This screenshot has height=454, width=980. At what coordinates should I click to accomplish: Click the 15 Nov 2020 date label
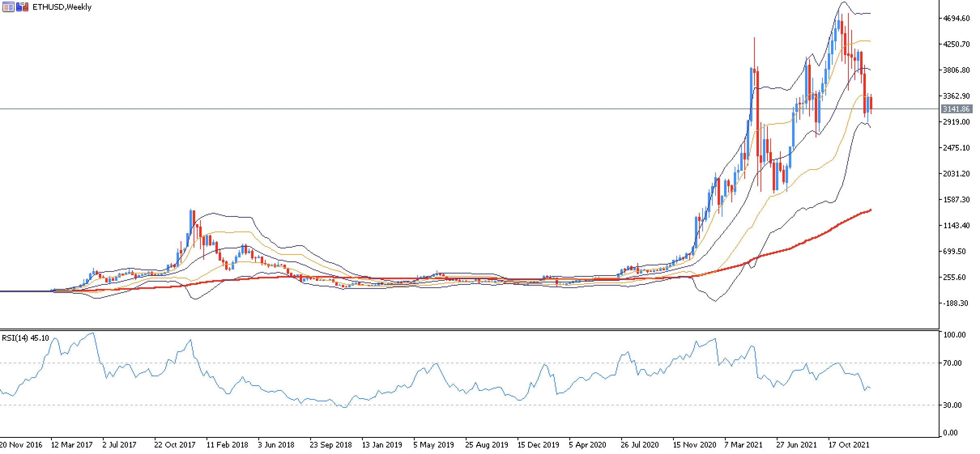(695, 445)
